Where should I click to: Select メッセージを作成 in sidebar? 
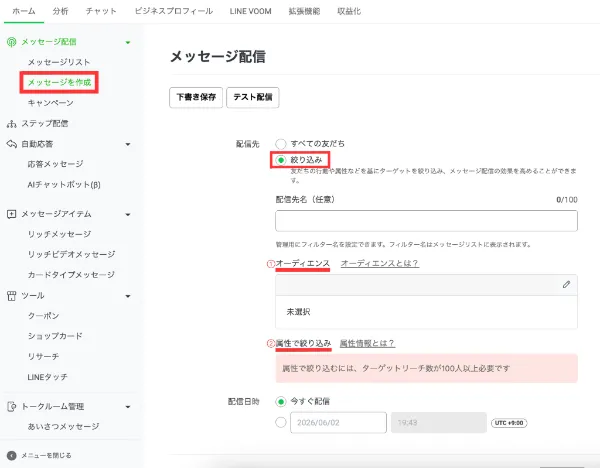[59, 82]
